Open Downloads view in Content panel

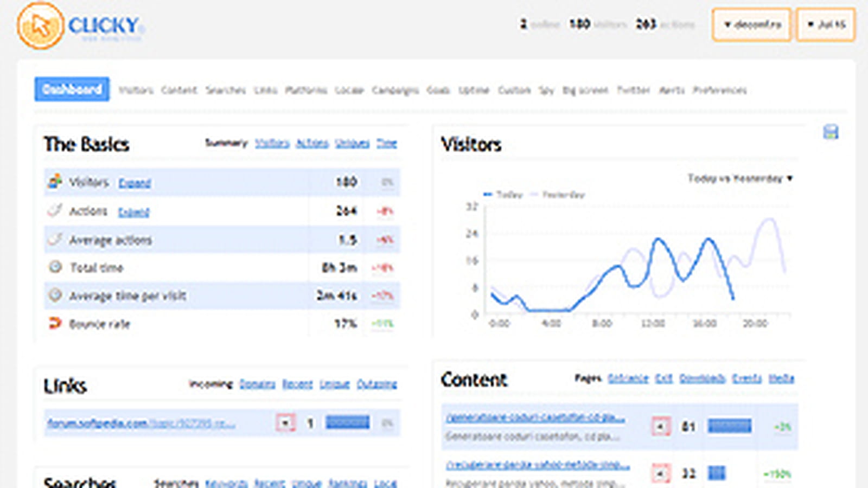click(702, 378)
